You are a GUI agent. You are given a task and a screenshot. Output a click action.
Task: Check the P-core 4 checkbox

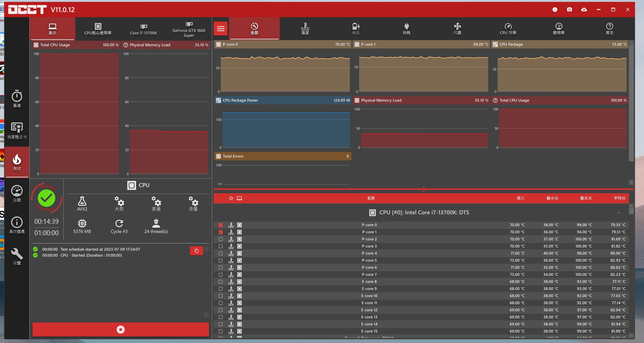coord(221,253)
